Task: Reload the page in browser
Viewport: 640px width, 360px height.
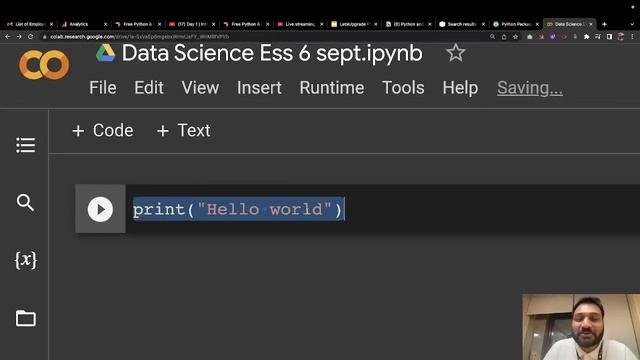Action: coord(31,36)
